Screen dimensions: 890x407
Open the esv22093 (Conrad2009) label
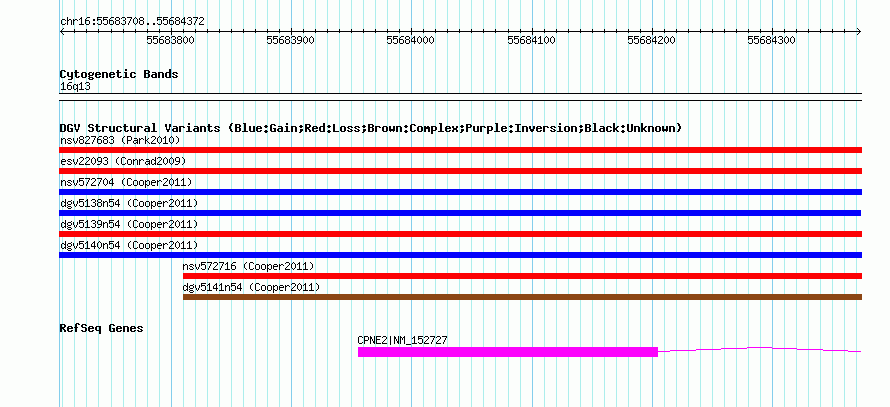tap(123, 161)
